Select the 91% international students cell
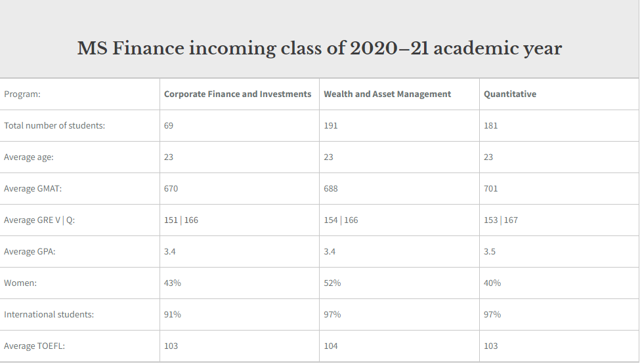 click(x=173, y=315)
